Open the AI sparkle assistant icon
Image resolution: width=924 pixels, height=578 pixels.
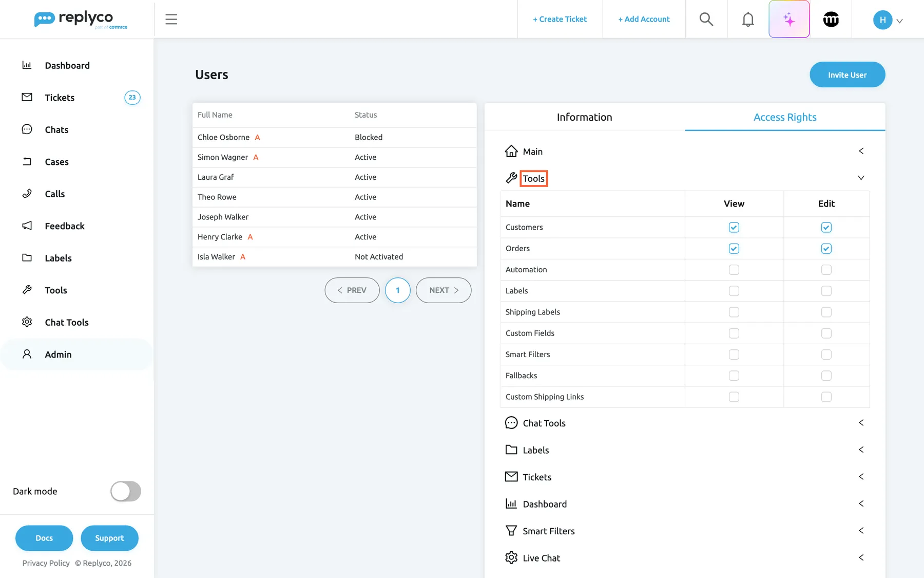point(789,19)
